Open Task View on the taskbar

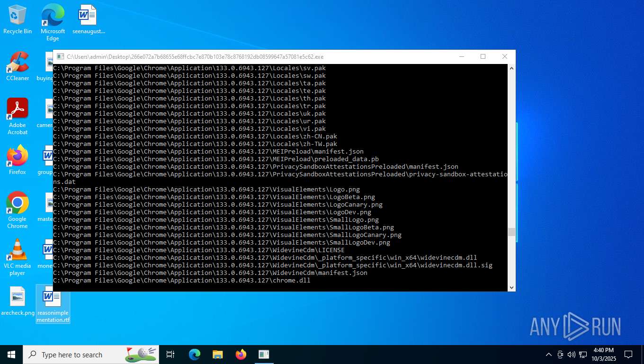coord(170,355)
